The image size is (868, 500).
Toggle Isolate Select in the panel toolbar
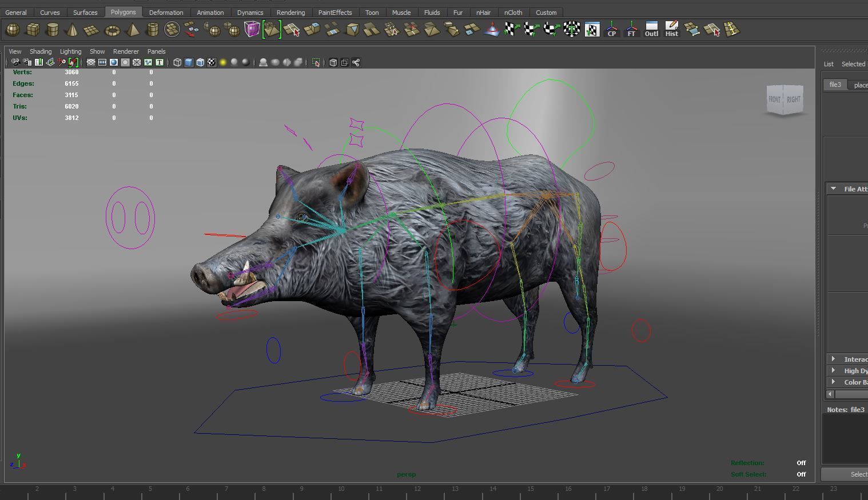[x=316, y=62]
